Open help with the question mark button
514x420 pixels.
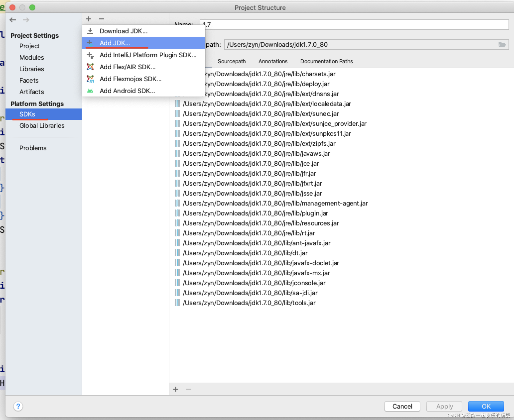coord(18,406)
